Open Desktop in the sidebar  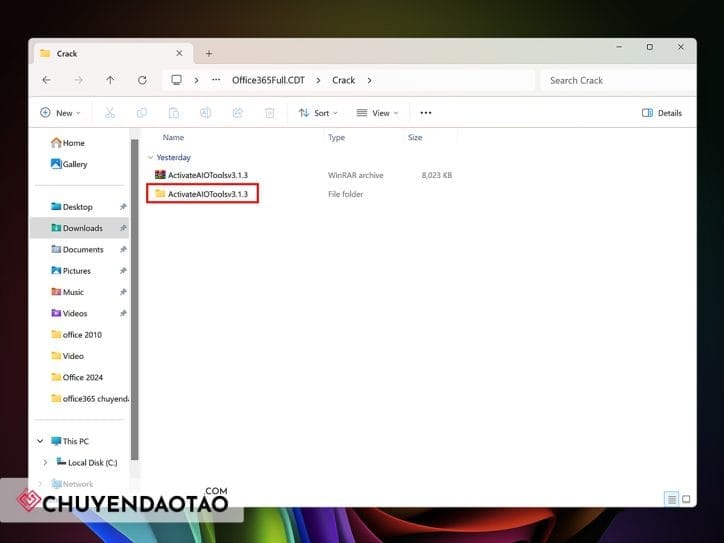point(72,207)
